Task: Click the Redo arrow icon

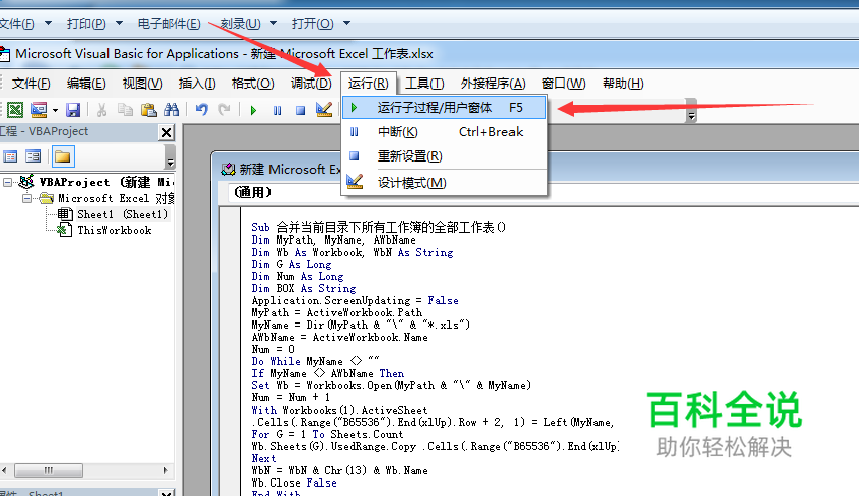Action: tap(224, 110)
